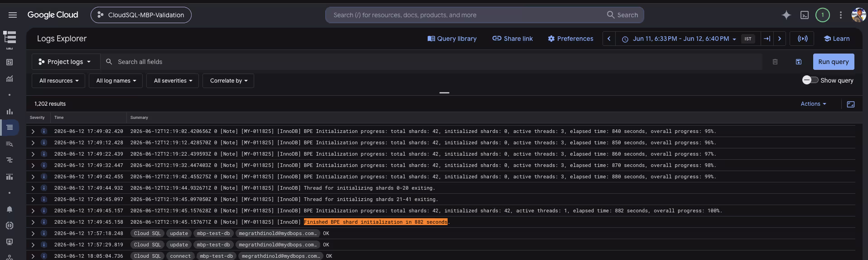868x260 pixels.
Task: Expand the 17:49:45.097 log entry
Action: 33,199
